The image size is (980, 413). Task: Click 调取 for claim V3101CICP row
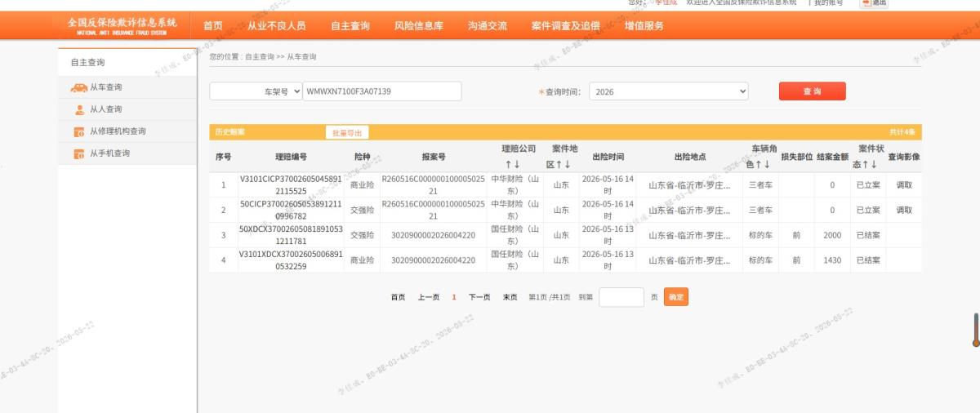(904, 185)
